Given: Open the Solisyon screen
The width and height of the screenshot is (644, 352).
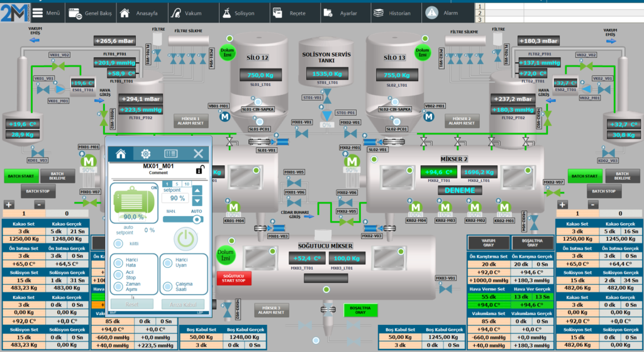Looking at the screenshot, I should coord(244,13).
